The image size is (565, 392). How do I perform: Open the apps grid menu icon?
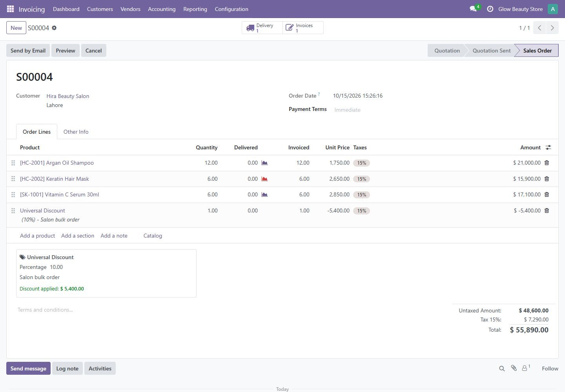click(x=11, y=9)
